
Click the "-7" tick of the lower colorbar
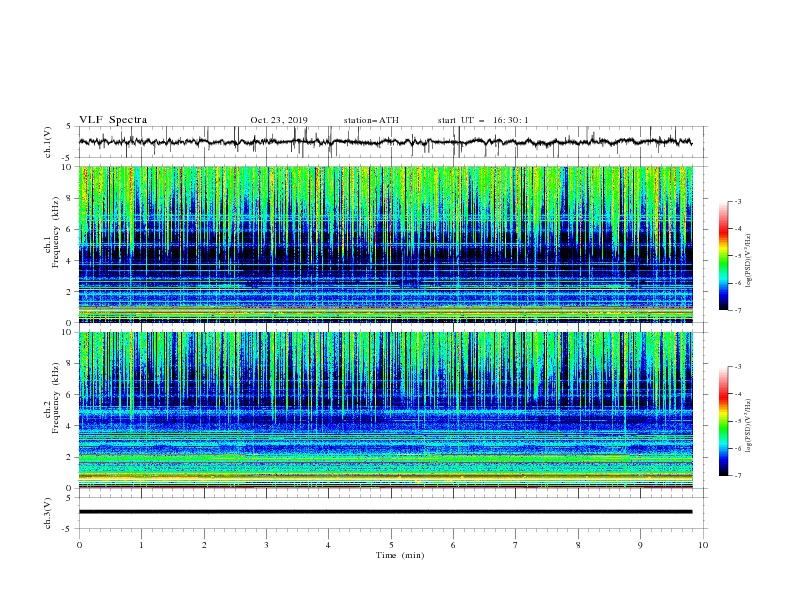click(x=737, y=475)
